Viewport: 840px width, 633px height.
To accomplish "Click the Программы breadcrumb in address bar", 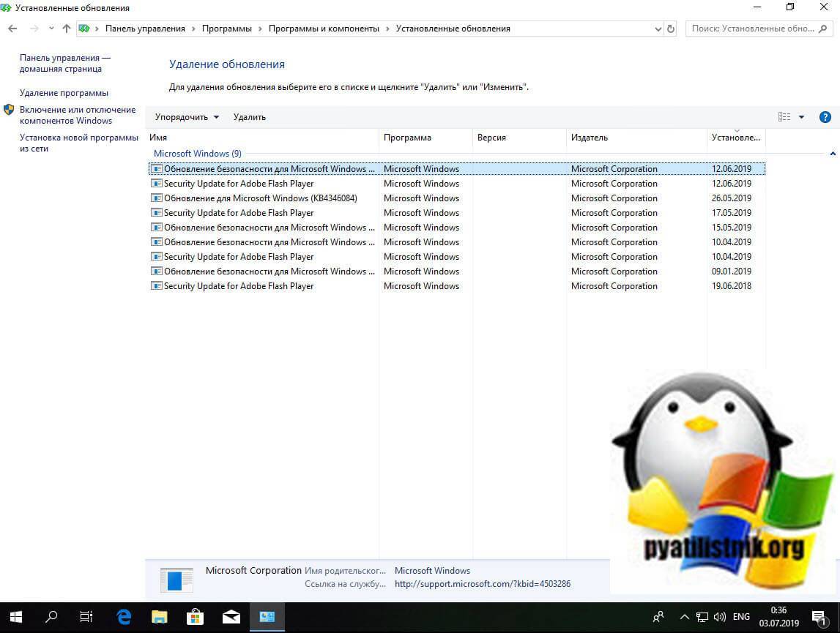I will (228, 29).
